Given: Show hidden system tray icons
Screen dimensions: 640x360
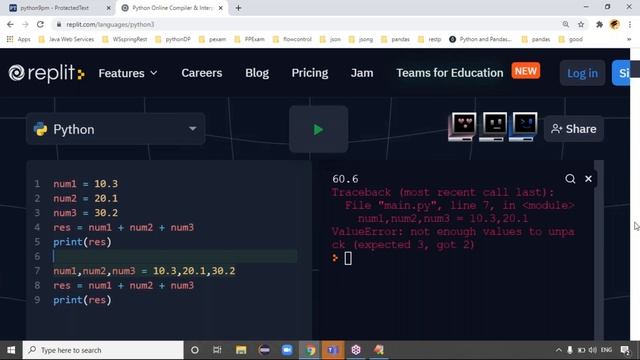Looking at the screenshot, I should (x=558, y=350).
